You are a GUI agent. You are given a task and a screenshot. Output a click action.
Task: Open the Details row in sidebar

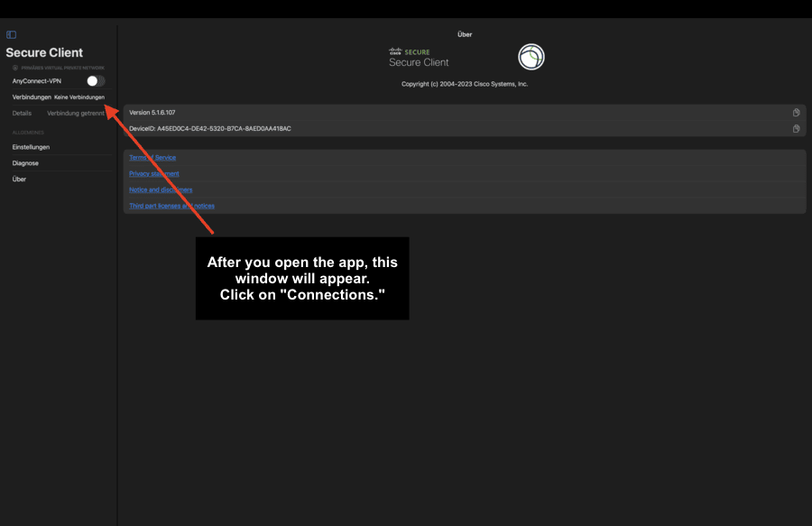(x=59, y=113)
